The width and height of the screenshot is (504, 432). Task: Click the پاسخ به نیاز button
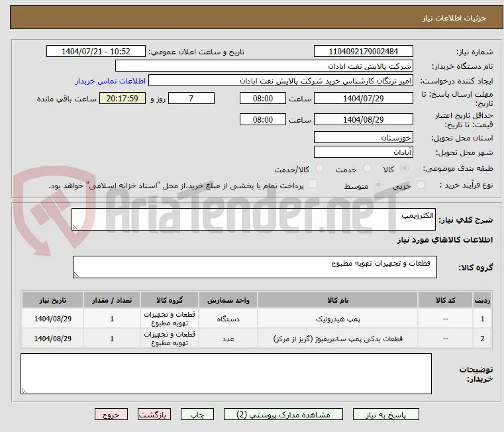pyautogui.click(x=385, y=414)
